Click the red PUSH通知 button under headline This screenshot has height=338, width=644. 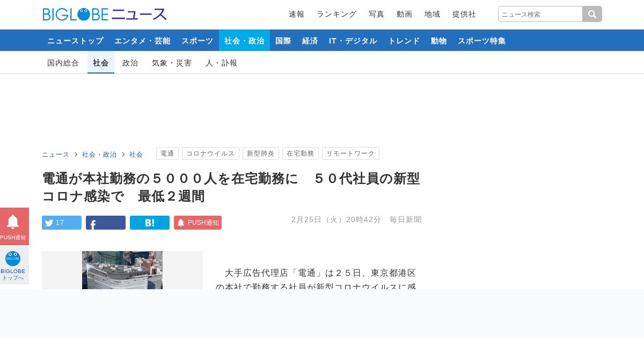click(x=197, y=223)
